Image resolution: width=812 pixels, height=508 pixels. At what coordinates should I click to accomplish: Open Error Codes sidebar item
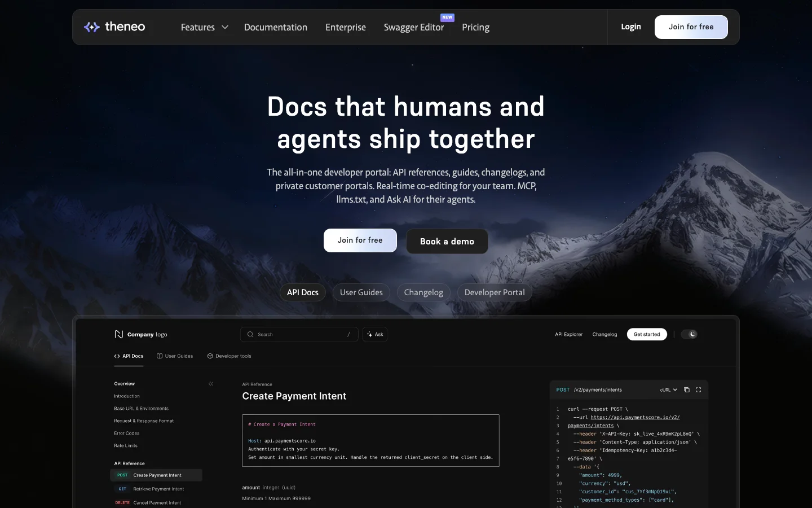[126, 433]
